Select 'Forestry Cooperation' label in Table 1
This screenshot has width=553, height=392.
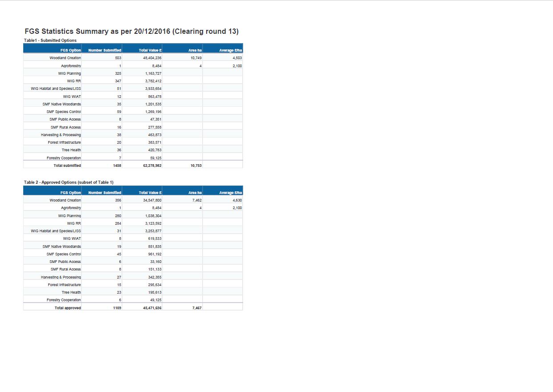pos(64,158)
